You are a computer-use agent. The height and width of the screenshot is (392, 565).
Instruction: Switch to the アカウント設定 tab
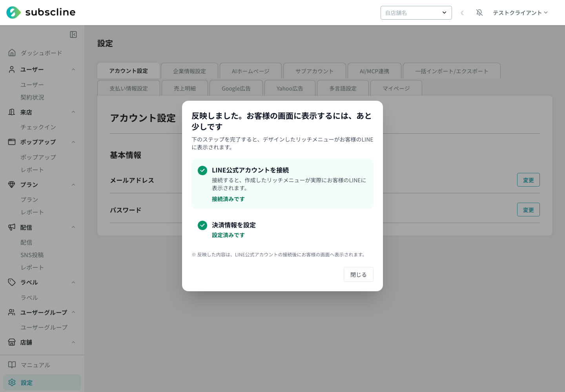coord(129,71)
